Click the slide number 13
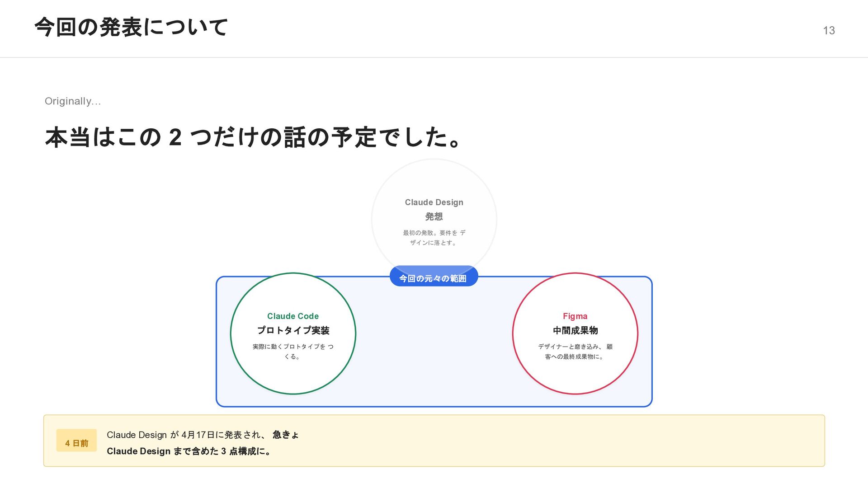The image size is (868, 488). 828,30
